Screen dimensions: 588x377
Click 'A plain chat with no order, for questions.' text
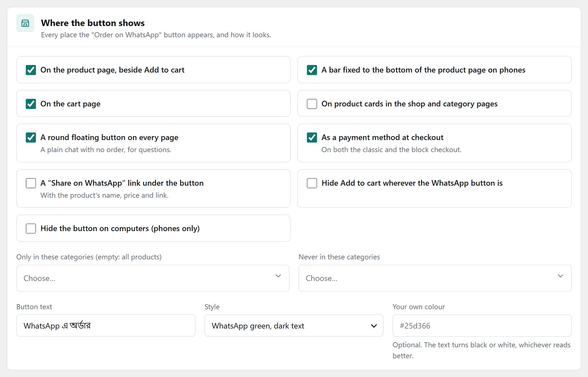[x=106, y=150]
